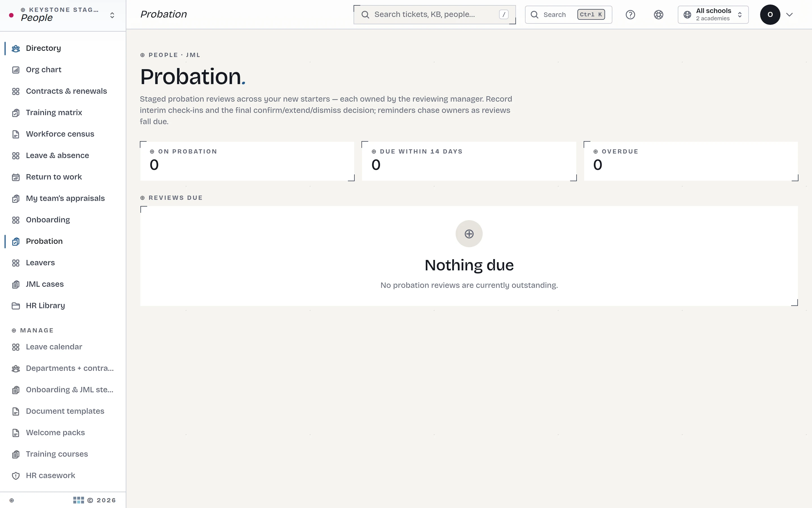This screenshot has width=812, height=508.
Task: Click the Workforce census document icon
Action: [16, 134]
